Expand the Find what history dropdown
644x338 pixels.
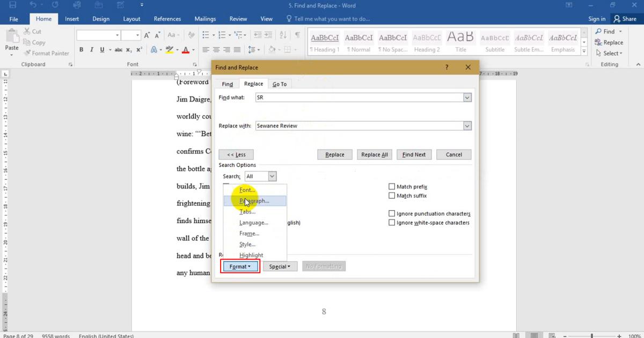(467, 98)
